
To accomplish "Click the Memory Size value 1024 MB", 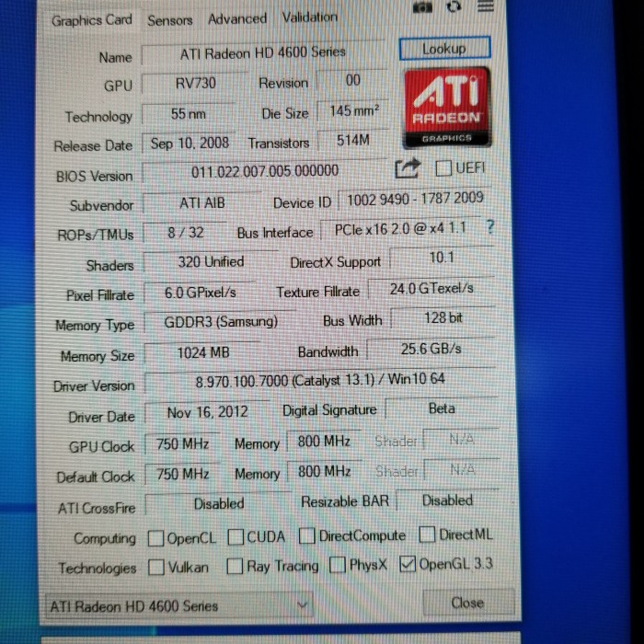I will [203, 352].
